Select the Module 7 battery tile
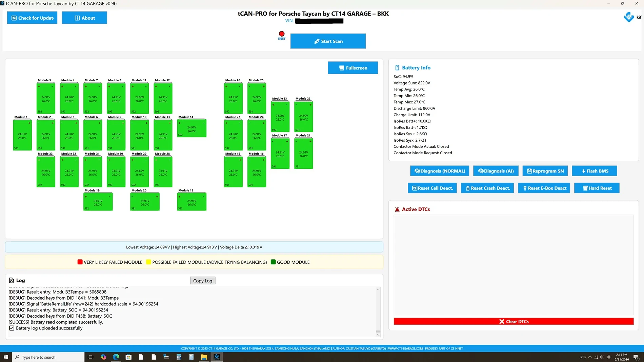This screenshot has width=644, height=362. (93, 98)
